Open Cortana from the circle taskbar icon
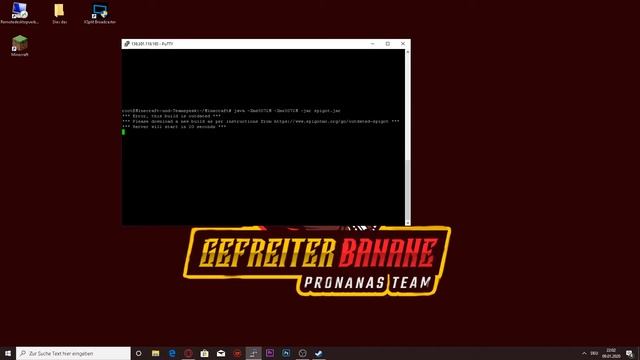Viewport: 640px width, 360px height. (139, 353)
